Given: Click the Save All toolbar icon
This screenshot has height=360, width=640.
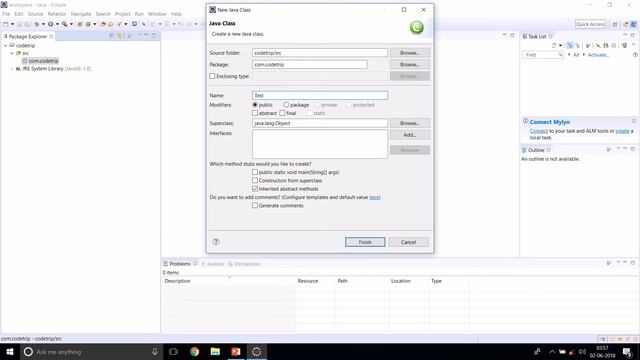Looking at the screenshot, I should (27, 24).
